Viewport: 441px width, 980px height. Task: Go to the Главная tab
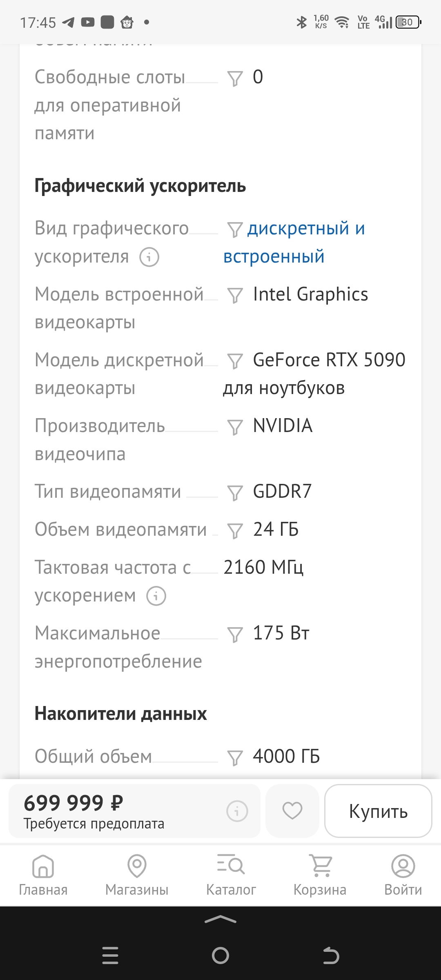coord(43,875)
